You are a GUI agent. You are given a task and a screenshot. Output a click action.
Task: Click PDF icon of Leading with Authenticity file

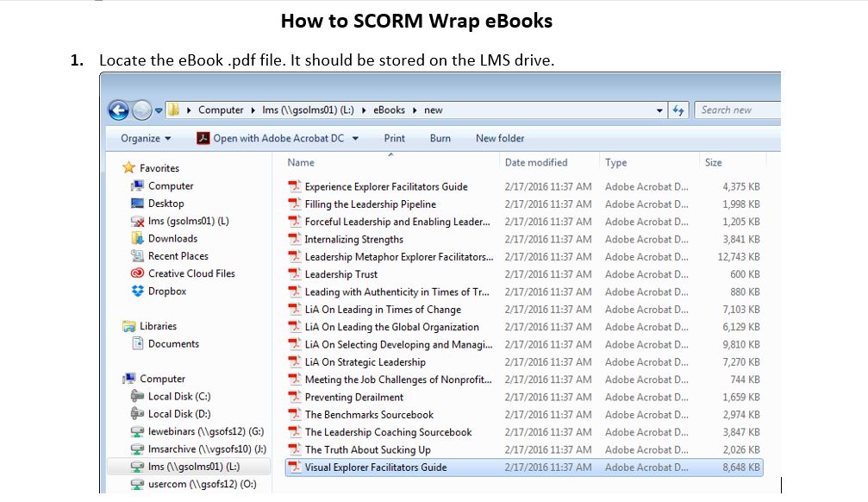pos(295,292)
